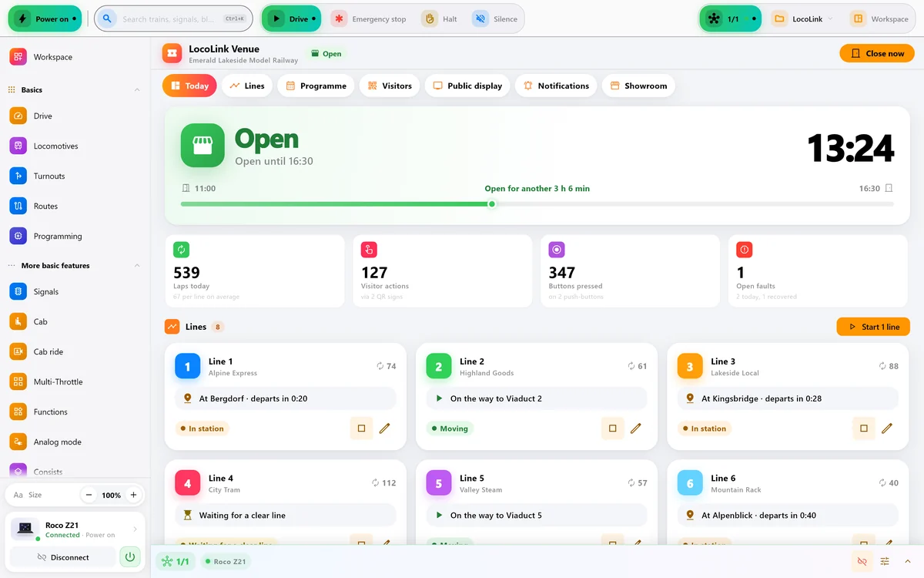Click the Start 1 line button
The image size is (924, 578).
pos(873,327)
